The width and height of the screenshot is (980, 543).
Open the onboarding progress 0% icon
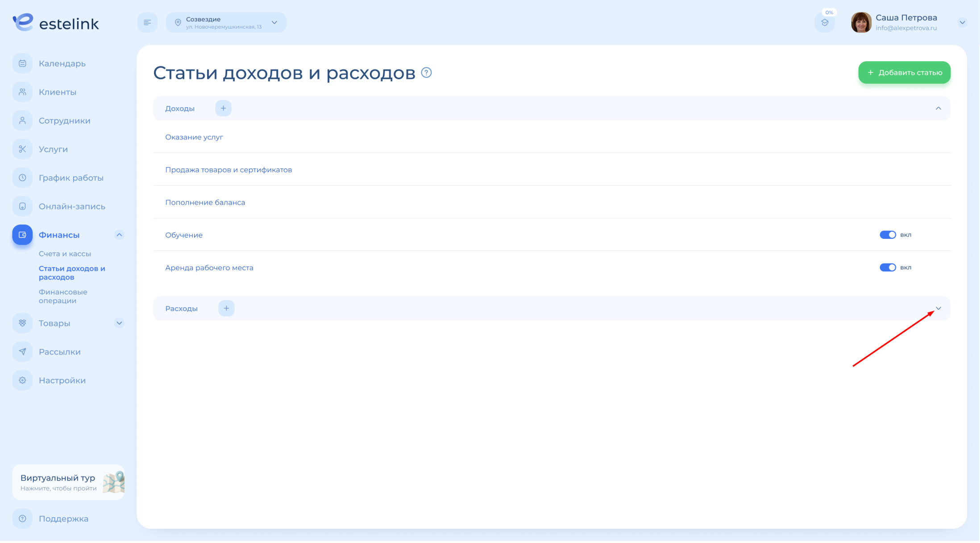[x=825, y=22]
